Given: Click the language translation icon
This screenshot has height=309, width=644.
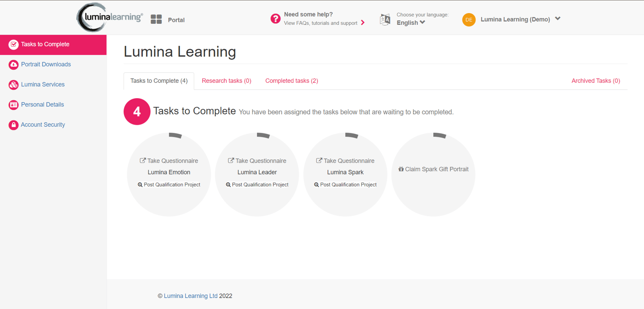Looking at the screenshot, I should coord(385,19).
